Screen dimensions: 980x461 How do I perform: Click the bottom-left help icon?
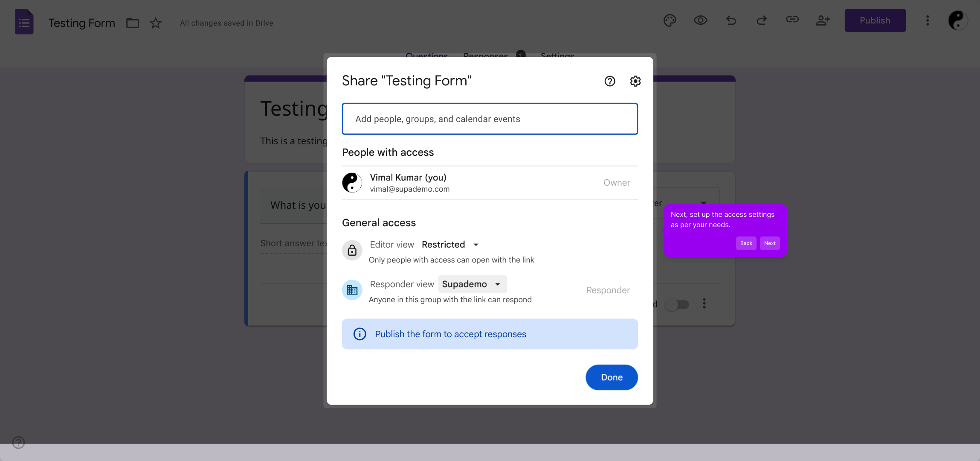18,442
